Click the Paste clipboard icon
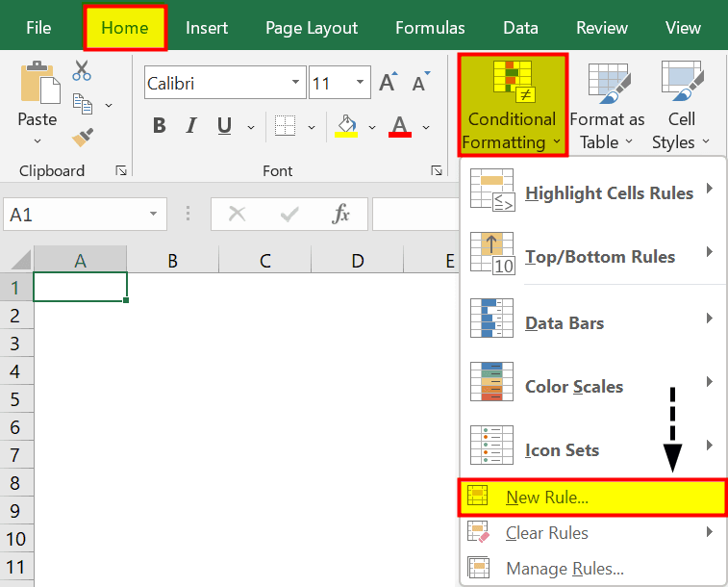The image size is (728, 587). [x=40, y=82]
